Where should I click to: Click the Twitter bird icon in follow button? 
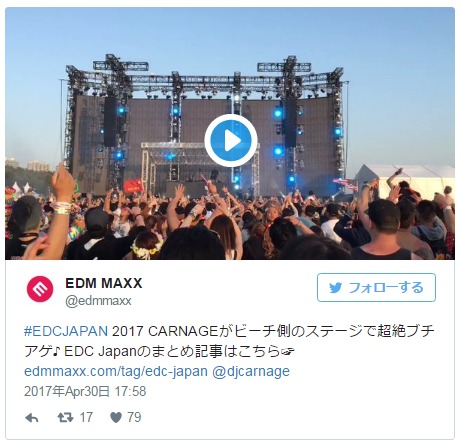[x=336, y=288]
